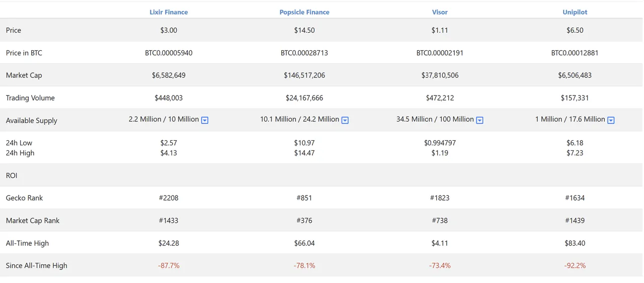Click Visor 24h high $1.19

440,153
